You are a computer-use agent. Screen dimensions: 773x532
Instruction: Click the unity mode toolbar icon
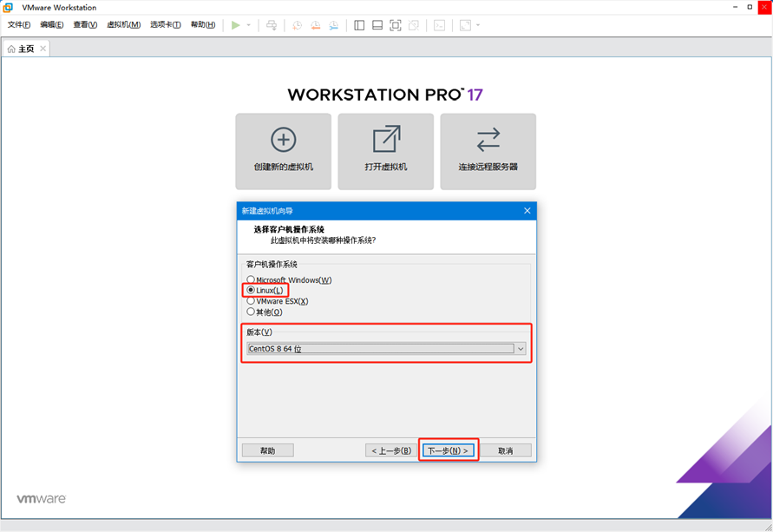(x=414, y=25)
